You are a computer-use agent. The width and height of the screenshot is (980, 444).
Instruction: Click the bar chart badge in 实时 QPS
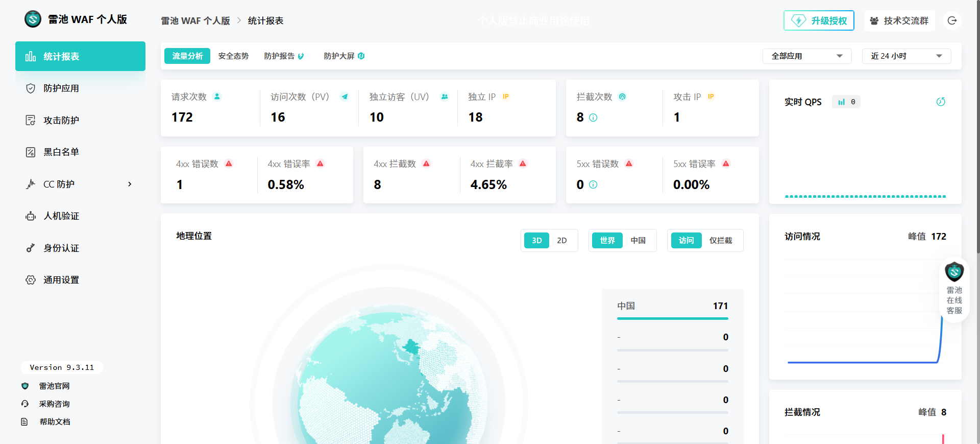point(846,102)
